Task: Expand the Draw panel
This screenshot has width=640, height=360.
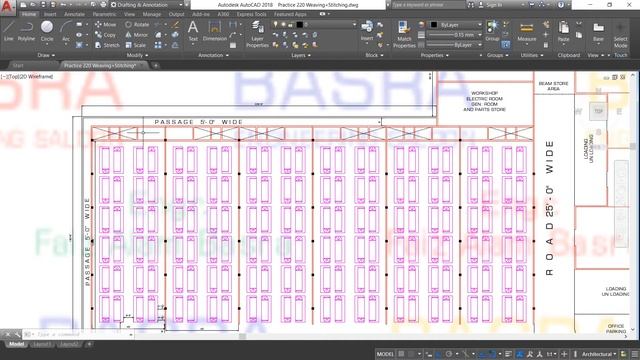Action: click(x=46, y=55)
